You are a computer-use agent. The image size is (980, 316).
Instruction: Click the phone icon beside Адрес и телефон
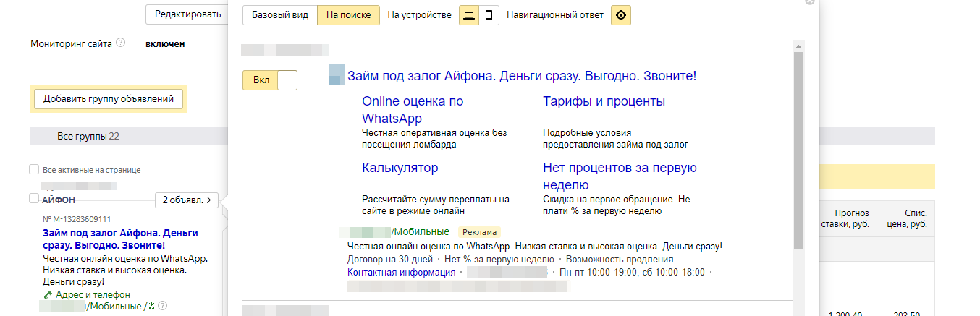(x=48, y=295)
